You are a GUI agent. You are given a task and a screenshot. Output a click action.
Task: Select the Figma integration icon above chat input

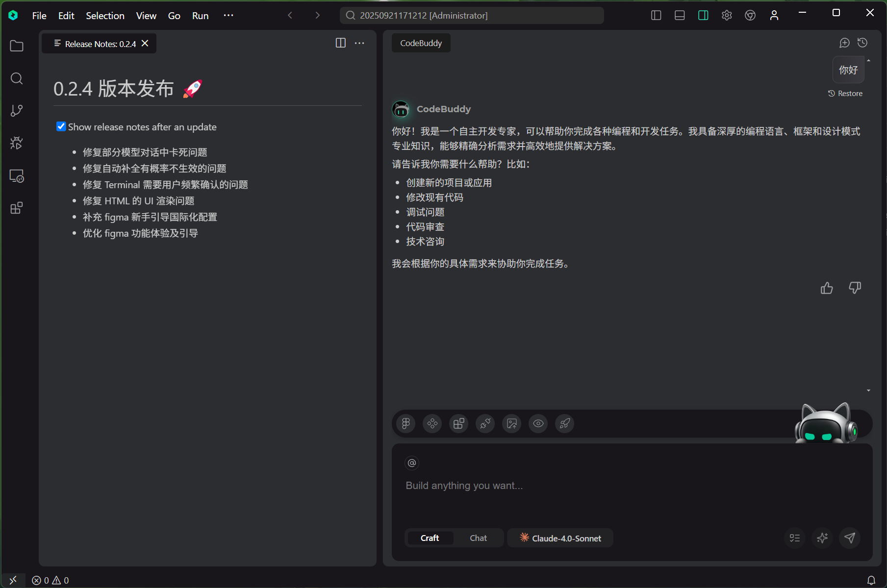click(x=405, y=423)
